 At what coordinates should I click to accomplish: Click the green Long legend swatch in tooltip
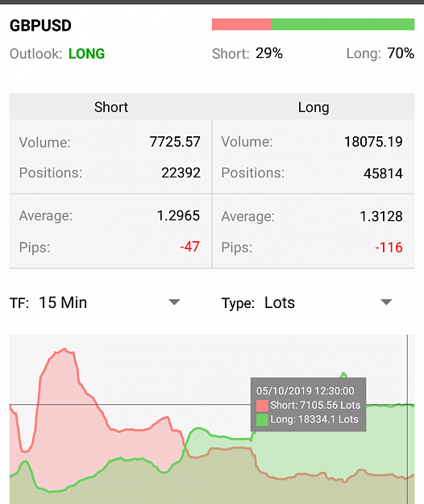pyautogui.click(x=262, y=420)
